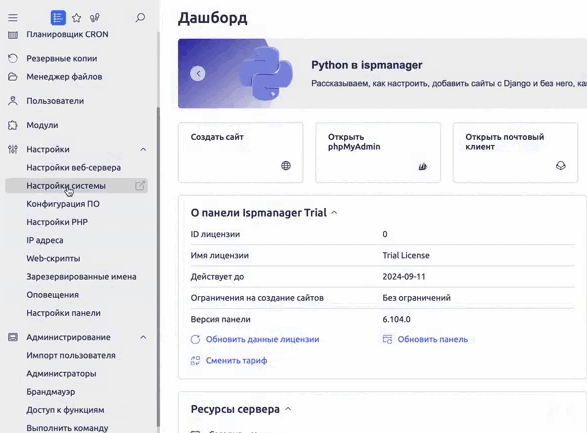Click the previous banner slide arrow
Viewport: 587px width, 433px height.
pos(198,73)
